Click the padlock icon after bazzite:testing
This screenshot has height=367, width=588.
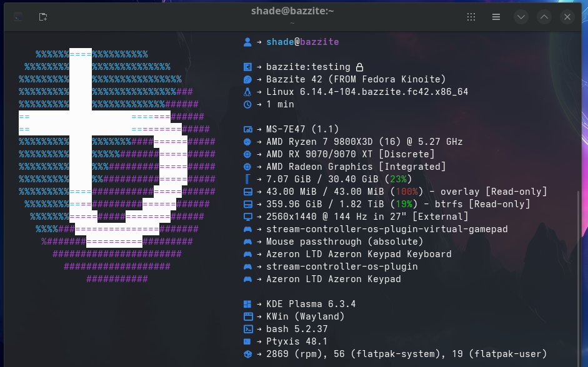pos(359,67)
